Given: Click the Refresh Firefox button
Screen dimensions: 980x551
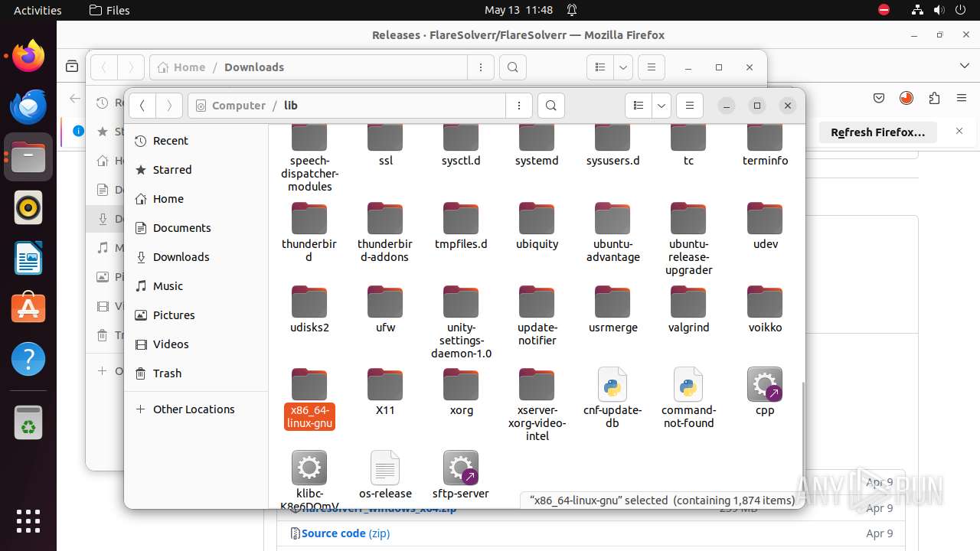Looking at the screenshot, I should click(877, 132).
